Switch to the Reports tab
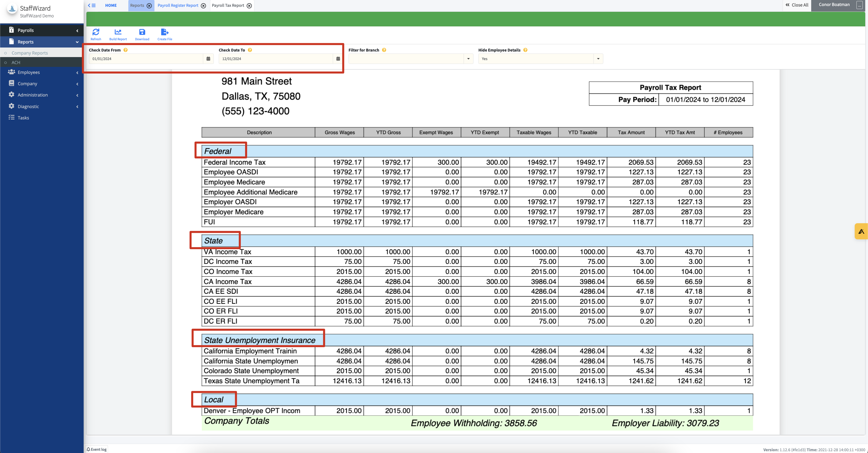Screen dimensions: 868x453 137,5
